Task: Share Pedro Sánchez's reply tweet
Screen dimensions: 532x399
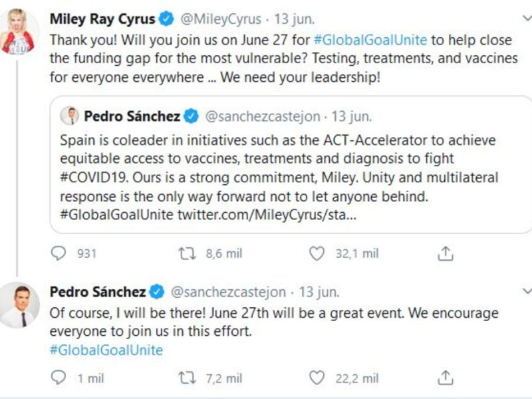Action: (x=448, y=378)
